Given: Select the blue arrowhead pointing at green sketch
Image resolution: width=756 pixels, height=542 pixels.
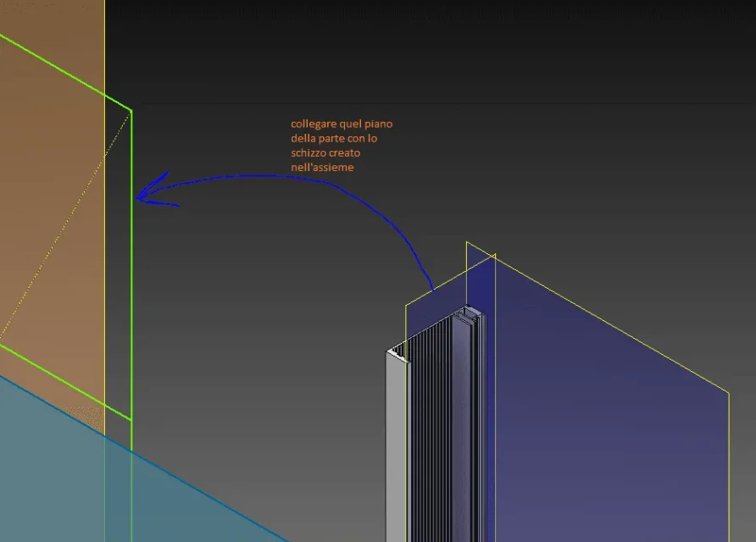Looking at the screenshot, I should click(x=155, y=191).
